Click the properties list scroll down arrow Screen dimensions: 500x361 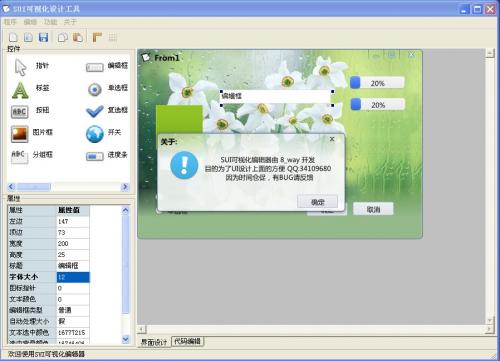click(x=125, y=339)
